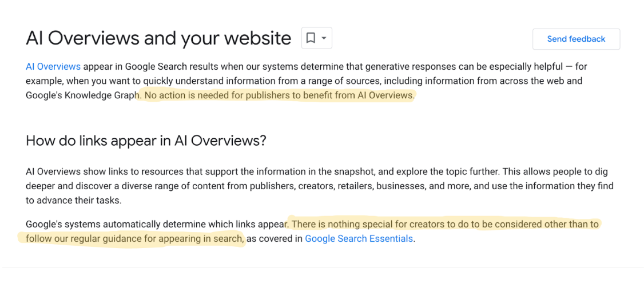Viewport: 644px width, 288px height.
Task: Click the sentence starting 'AI Overviews show links to resources'
Action: pos(263,171)
